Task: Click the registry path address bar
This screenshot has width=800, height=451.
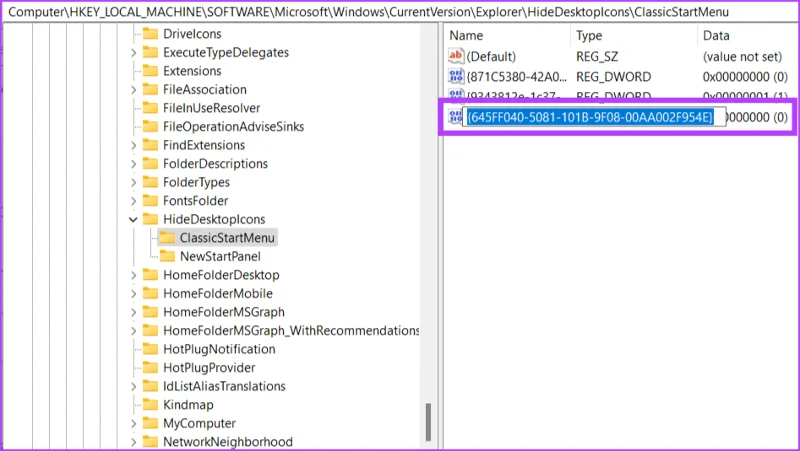Action: (399, 11)
